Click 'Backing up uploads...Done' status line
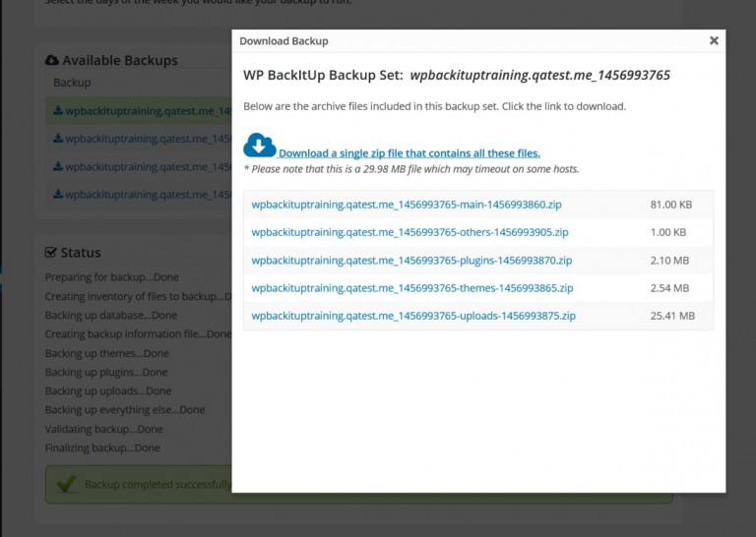This screenshot has height=537, width=756. point(108,391)
